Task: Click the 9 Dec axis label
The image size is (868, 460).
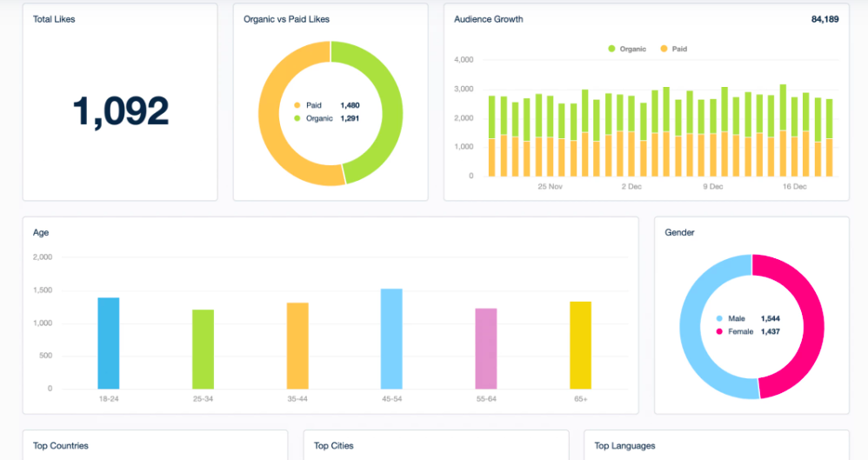Action: [x=713, y=187]
